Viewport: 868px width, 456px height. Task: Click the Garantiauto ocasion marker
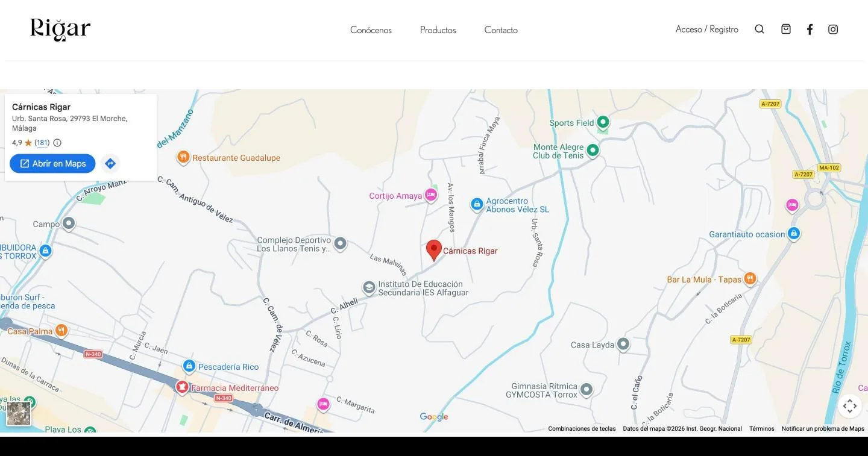tap(794, 233)
